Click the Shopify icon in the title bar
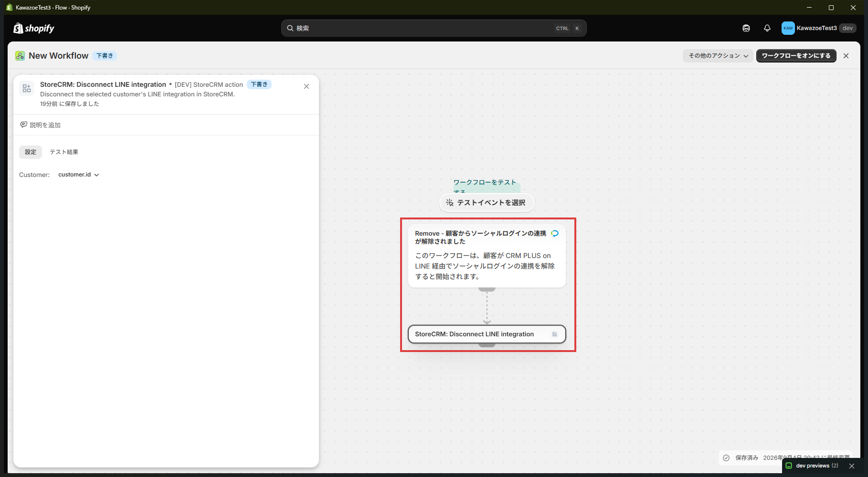 tap(9, 7)
